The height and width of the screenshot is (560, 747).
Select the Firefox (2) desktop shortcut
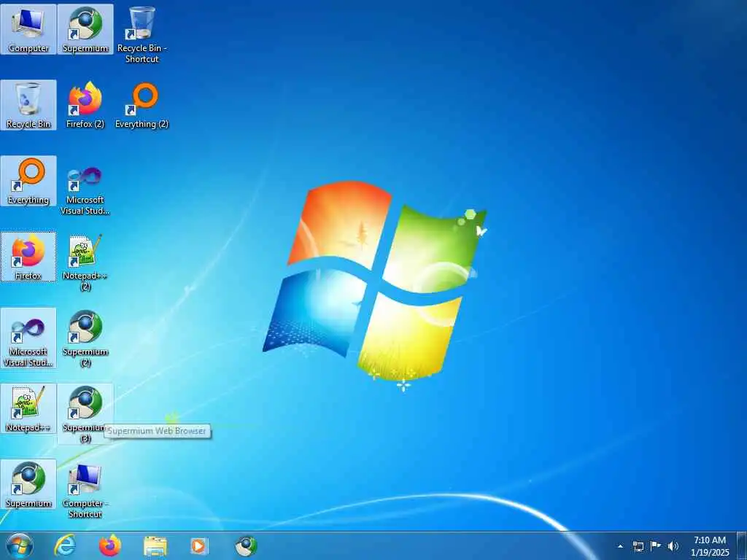click(x=85, y=105)
